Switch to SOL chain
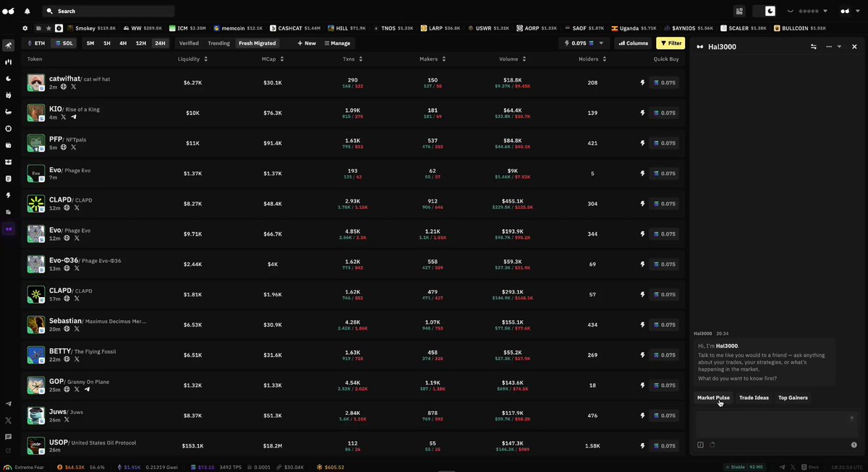 pos(64,43)
